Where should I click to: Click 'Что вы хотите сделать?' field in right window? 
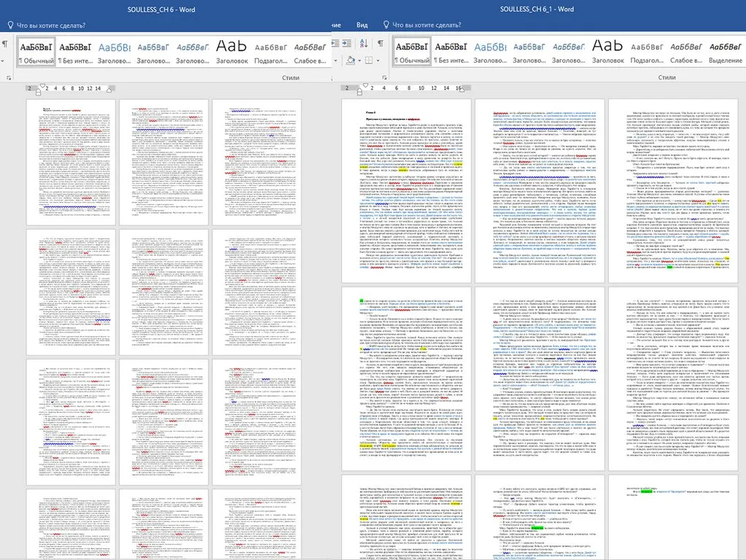click(x=427, y=25)
